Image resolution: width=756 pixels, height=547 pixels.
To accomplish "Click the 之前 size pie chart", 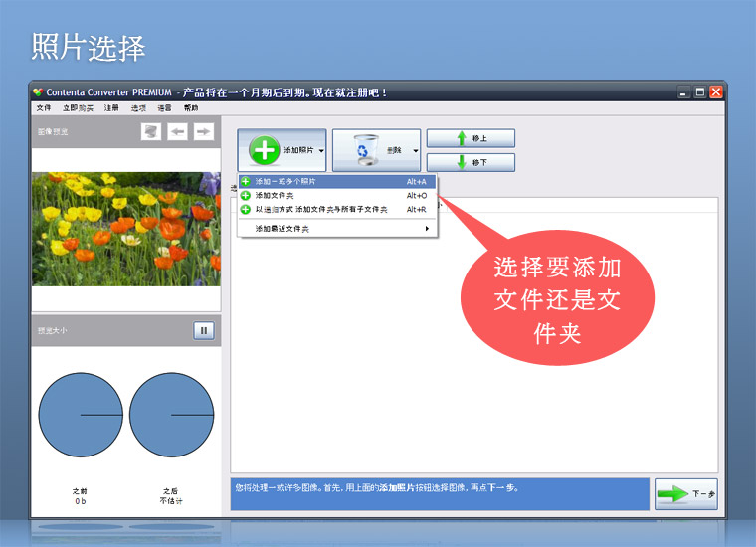I will pyautogui.click(x=81, y=414).
